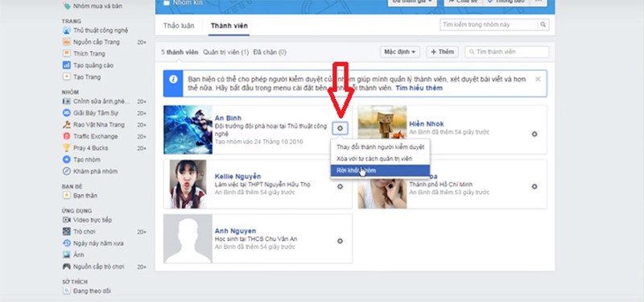The image size is (644, 302).
Task: Click the Thủ thuật công nghệ page icon
Action: tap(67, 31)
